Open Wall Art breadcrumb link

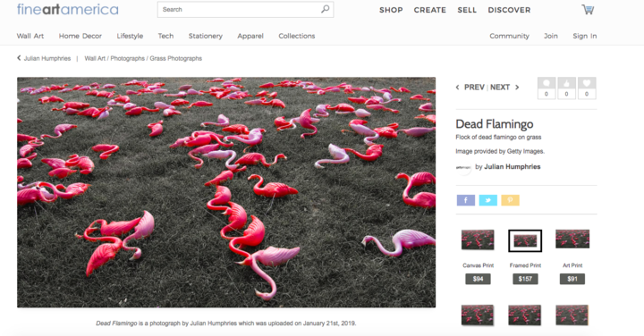[95, 58]
